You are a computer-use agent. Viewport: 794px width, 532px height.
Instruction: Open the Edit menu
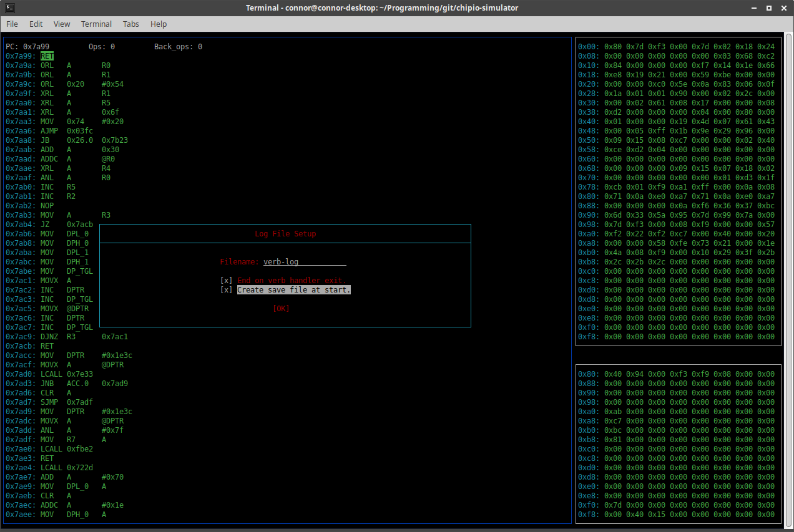[36, 24]
